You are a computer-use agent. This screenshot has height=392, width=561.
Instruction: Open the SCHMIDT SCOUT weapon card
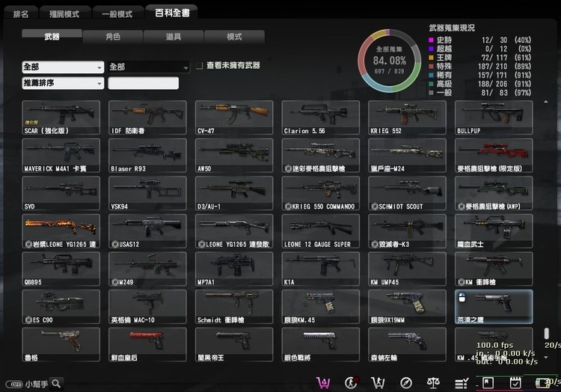407,194
